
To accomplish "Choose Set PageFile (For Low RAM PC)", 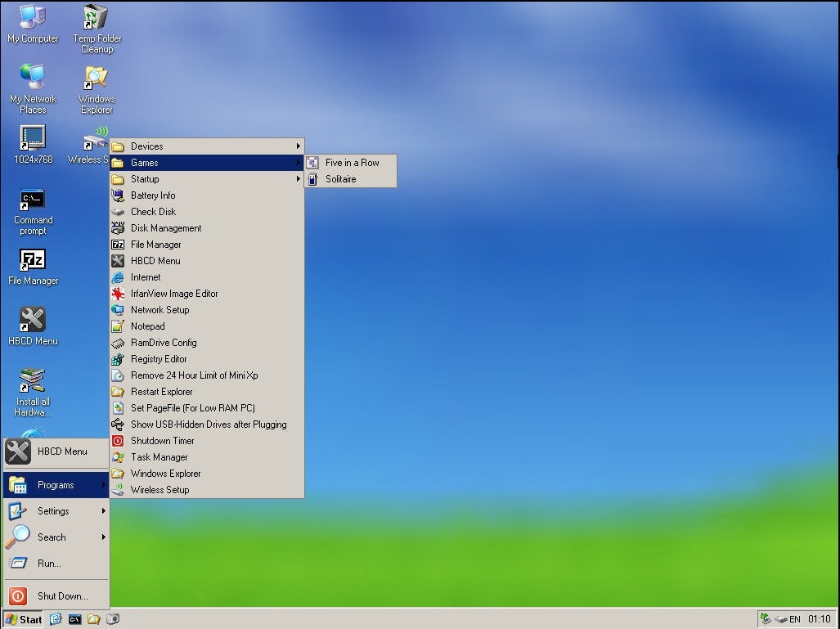I will pyautogui.click(x=207, y=407).
